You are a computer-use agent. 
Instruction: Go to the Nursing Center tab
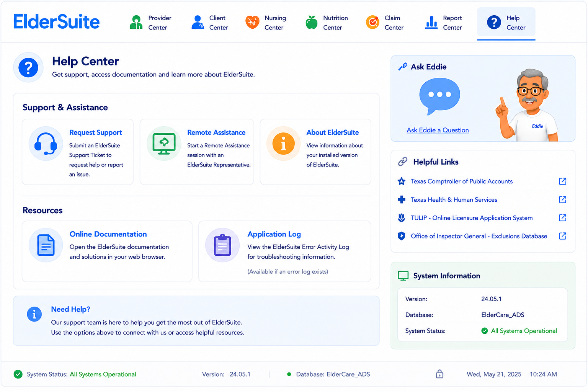click(266, 23)
